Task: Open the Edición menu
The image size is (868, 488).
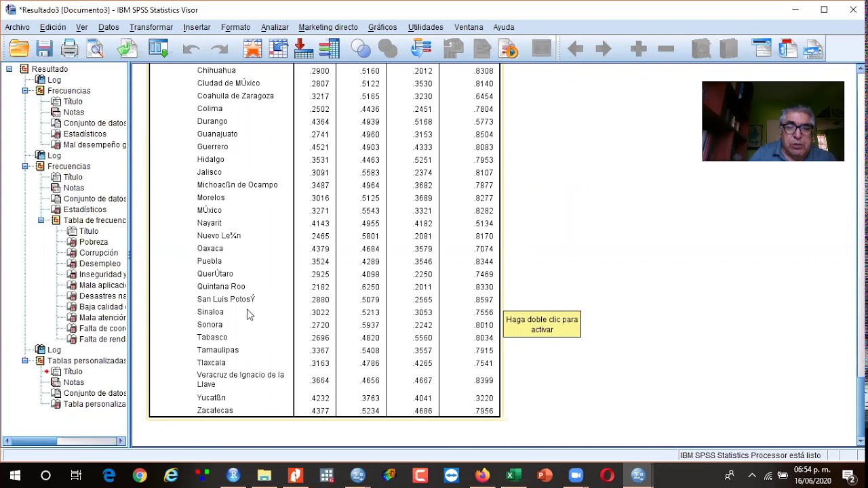Action: coord(53,27)
